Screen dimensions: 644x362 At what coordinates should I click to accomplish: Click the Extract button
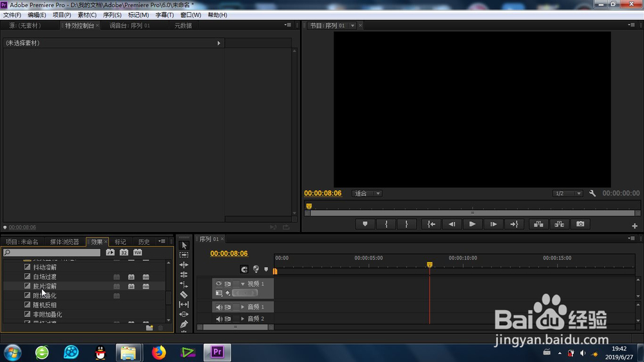coord(560,224)
